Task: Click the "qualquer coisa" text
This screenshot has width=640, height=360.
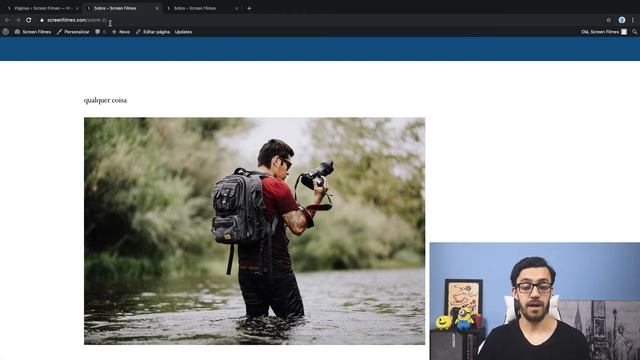Action: coord(105,100)
